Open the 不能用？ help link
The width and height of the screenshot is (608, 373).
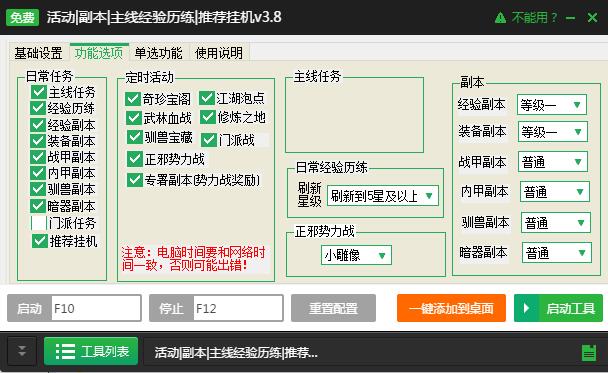pyautogui.click(x=534, y=17)
